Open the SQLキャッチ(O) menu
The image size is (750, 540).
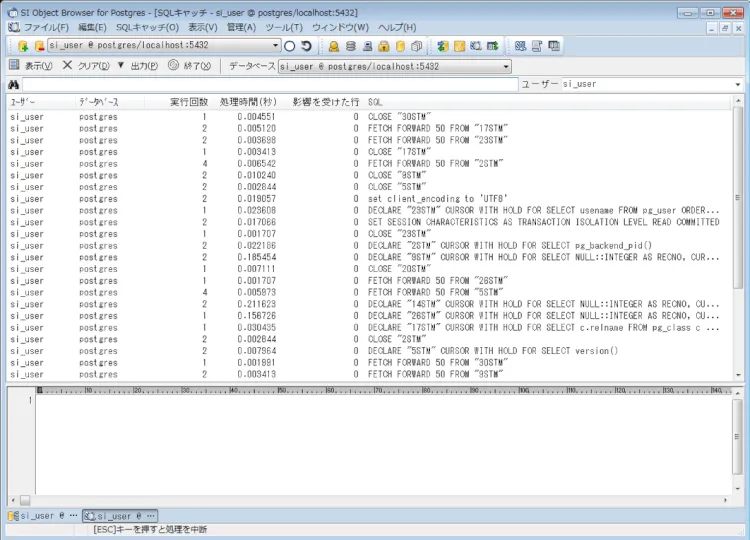(x=147, y=27)
